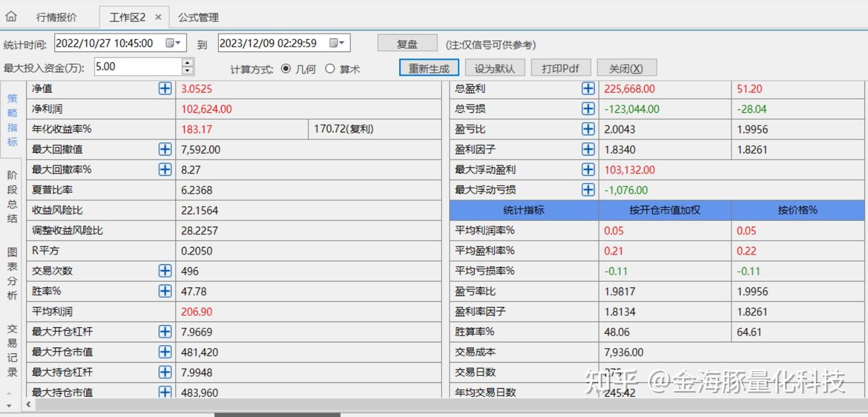
Task: Expand the 总亏损 detail icon
Action: (x=588, y=108)
